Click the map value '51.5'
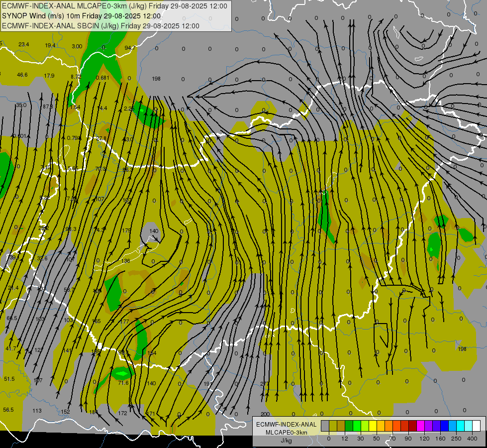 [x=9, y=379]
